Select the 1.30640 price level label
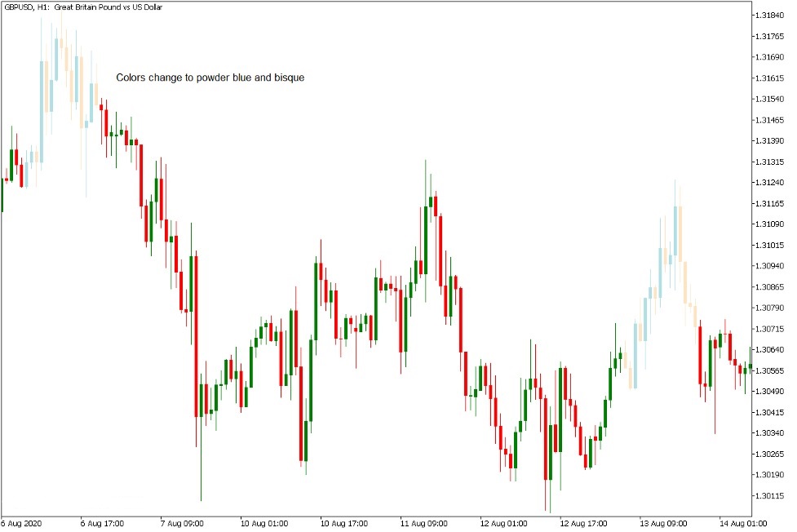Screen dimensions: 797x532 769,349
